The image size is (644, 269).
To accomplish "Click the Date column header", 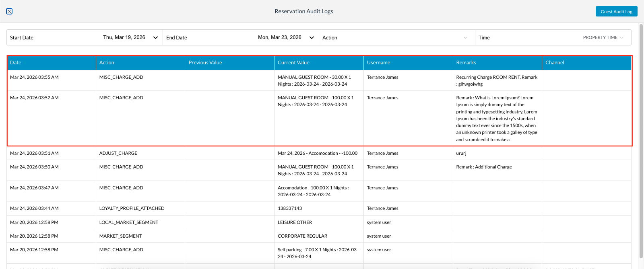I will point(16,63).
